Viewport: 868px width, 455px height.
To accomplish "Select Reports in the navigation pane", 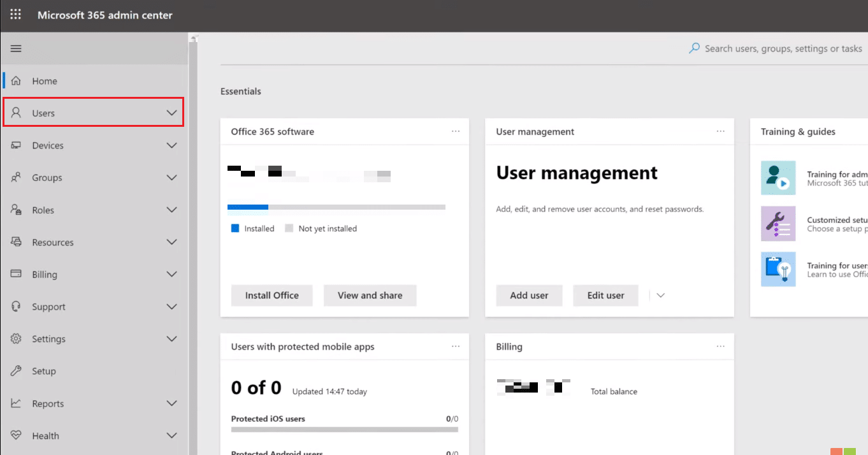I will 94,403.
